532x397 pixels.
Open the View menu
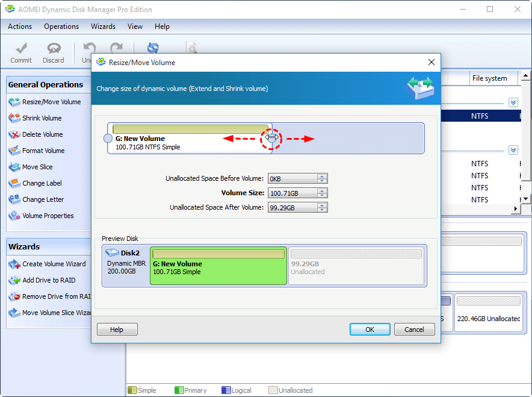pos(135,27)
